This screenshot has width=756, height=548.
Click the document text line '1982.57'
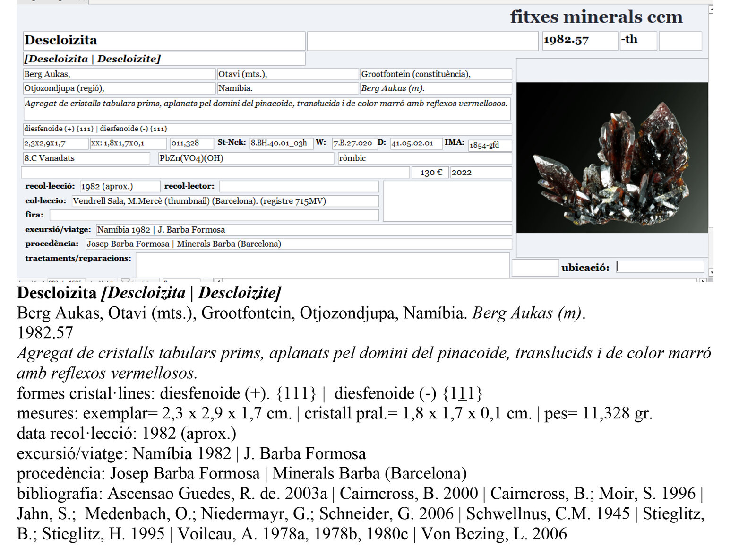coord(45,333)
